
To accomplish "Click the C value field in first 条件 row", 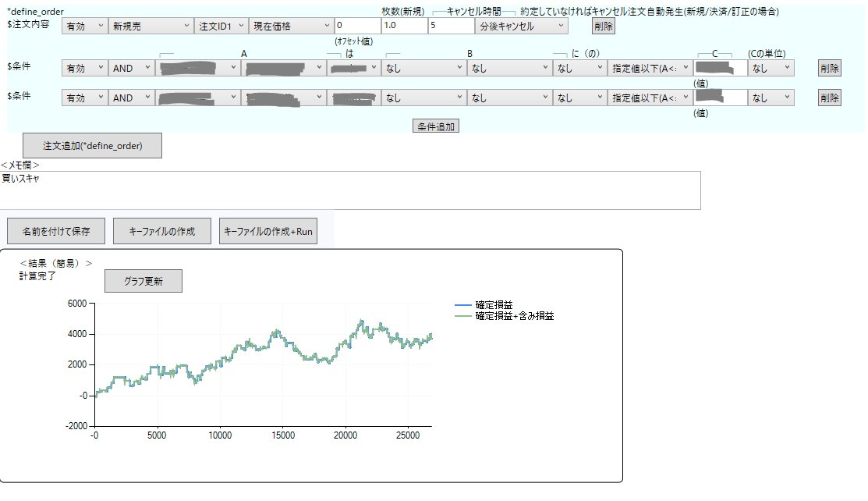I will [x=720, y=68].
